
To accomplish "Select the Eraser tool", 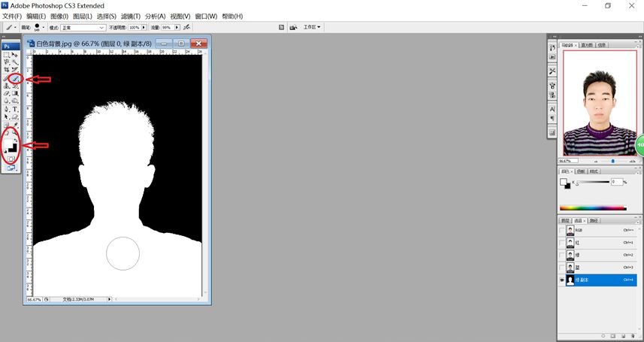I will click(7, 94).
